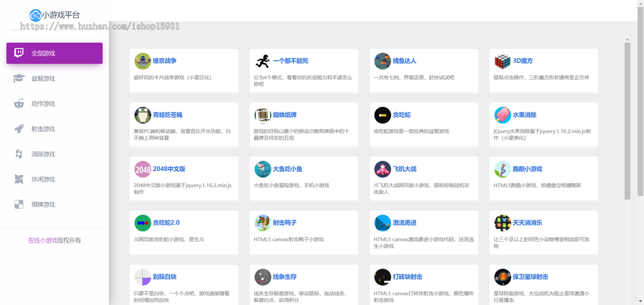The image size is (644, 305).
Task: Click description 'HTML5 canvas射击鸭子小游戏'
Action: [x=289, y=239]
